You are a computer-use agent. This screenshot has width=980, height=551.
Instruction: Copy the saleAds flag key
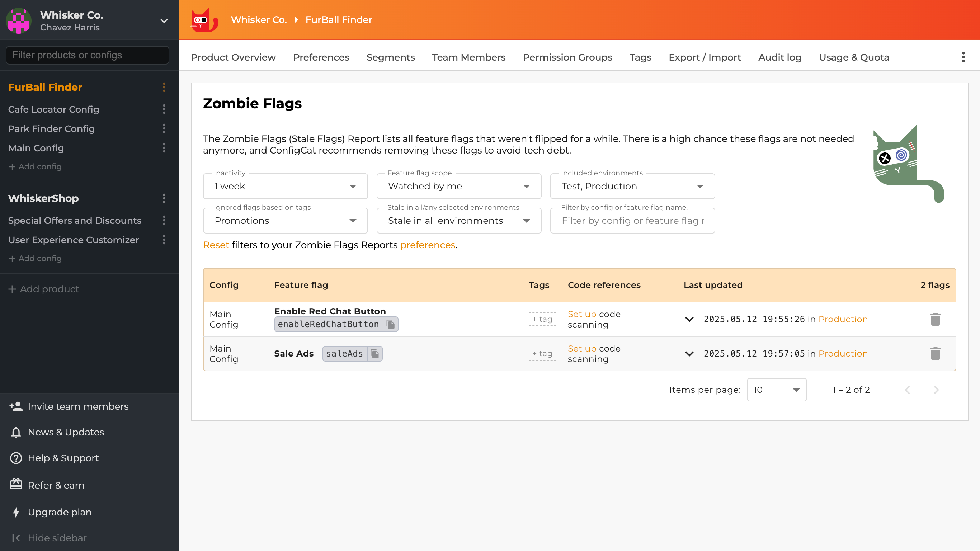click(x=375, y=353)
